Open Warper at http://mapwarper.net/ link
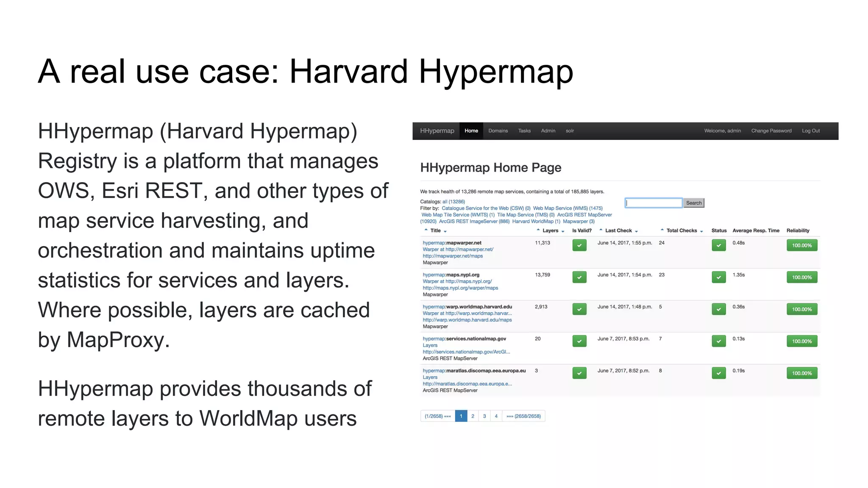 point(458,250)
